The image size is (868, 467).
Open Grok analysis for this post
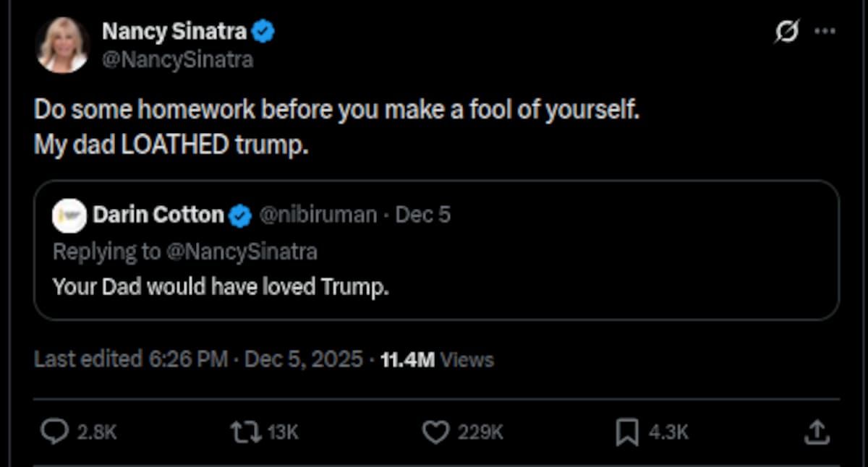[788, 29]
